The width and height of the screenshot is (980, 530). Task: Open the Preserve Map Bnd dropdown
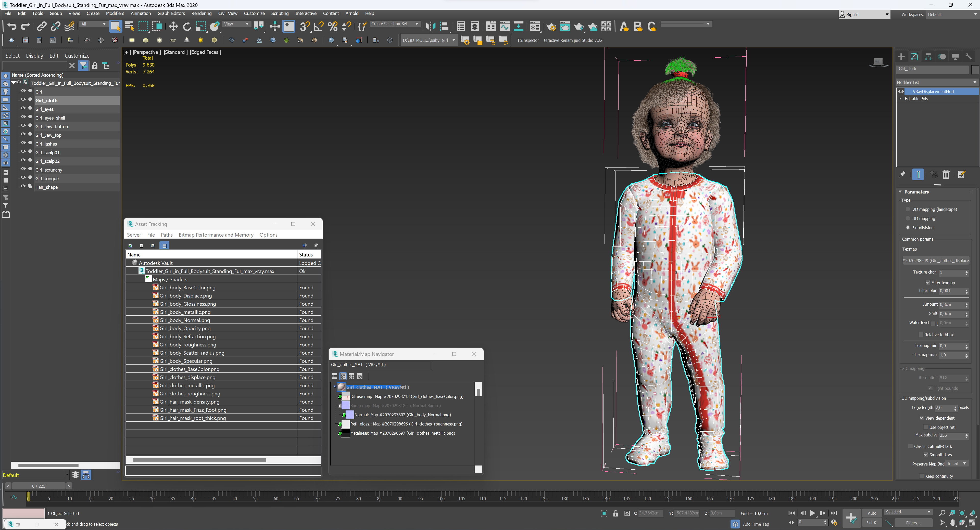click(957, 463)
